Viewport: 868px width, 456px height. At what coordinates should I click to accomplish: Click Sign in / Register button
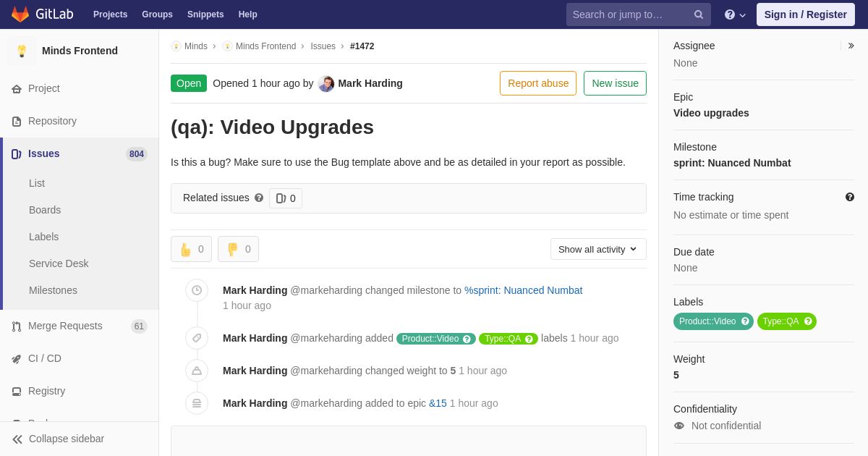tap(805, 14)
